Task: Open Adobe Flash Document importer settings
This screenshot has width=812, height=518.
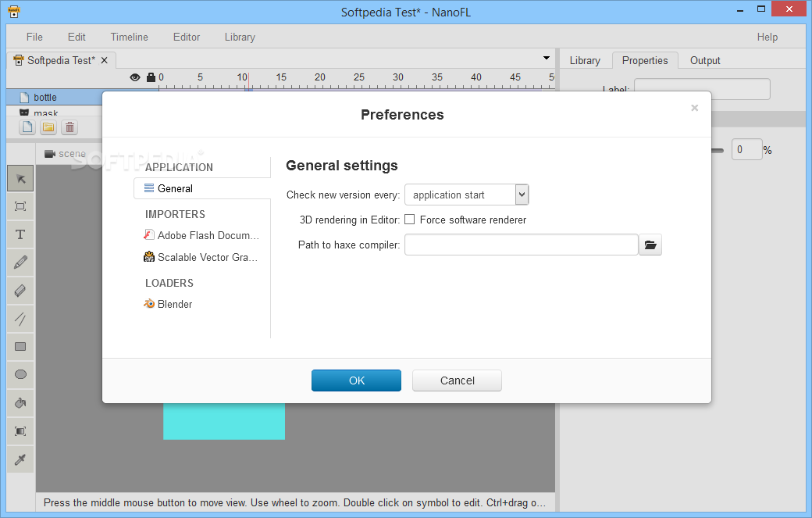Action: tap(202, 235)
